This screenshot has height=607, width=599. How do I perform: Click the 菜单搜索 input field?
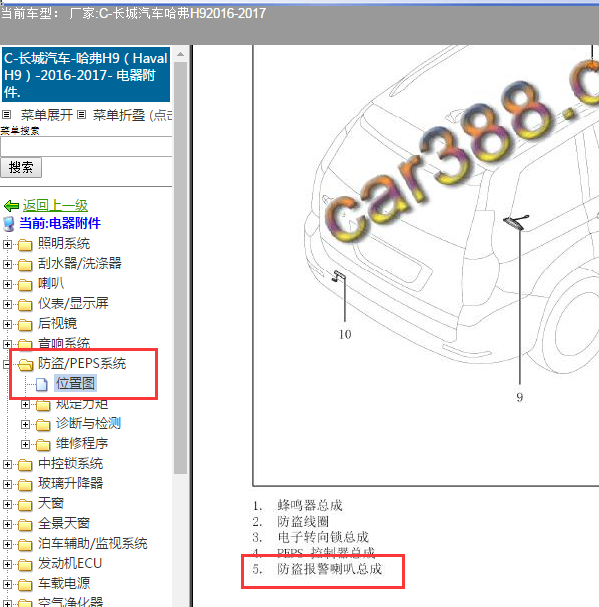[86, 147]
